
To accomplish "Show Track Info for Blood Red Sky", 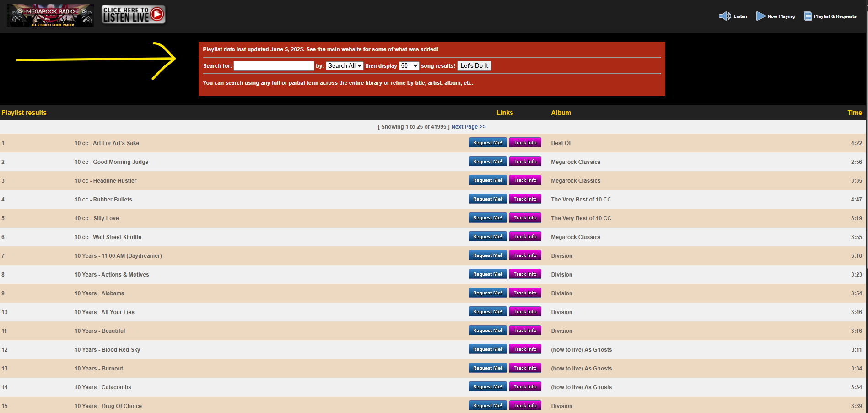I will (525, 349).
